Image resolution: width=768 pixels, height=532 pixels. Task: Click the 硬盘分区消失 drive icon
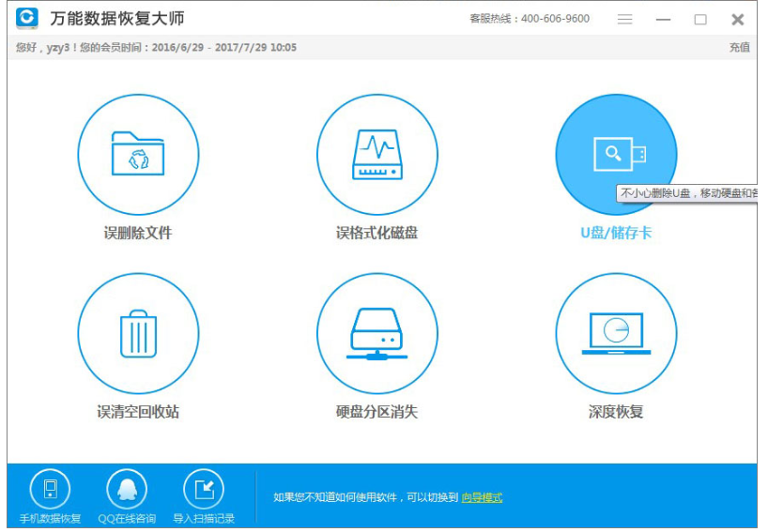coord(376,333)
